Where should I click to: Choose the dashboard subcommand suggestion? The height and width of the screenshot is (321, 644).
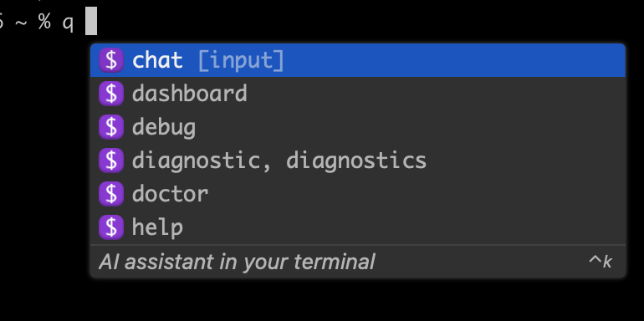(x=358, y=94)
